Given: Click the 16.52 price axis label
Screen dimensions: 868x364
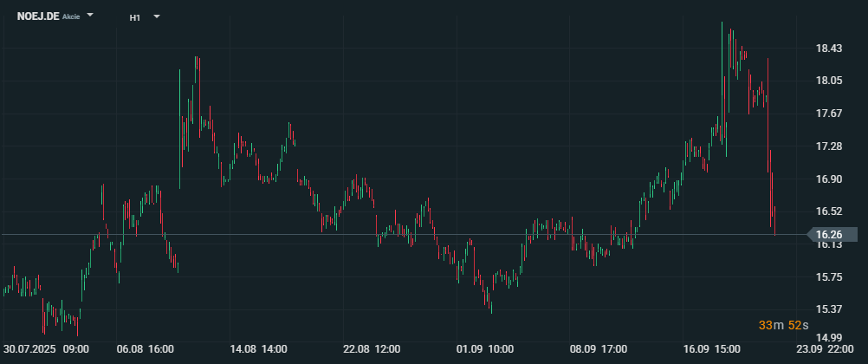Looking at the screenshot, I should pos(829,211).
